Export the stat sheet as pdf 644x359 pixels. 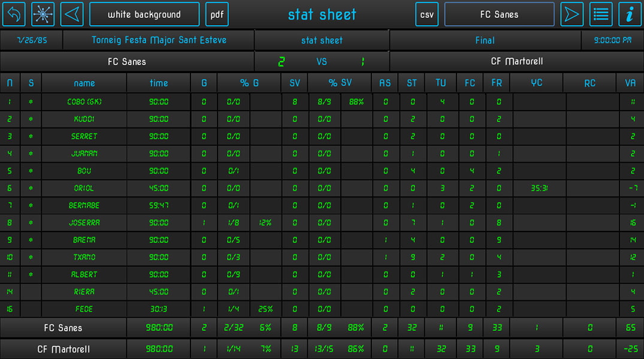pyautogui.click(x=217, y=14)
